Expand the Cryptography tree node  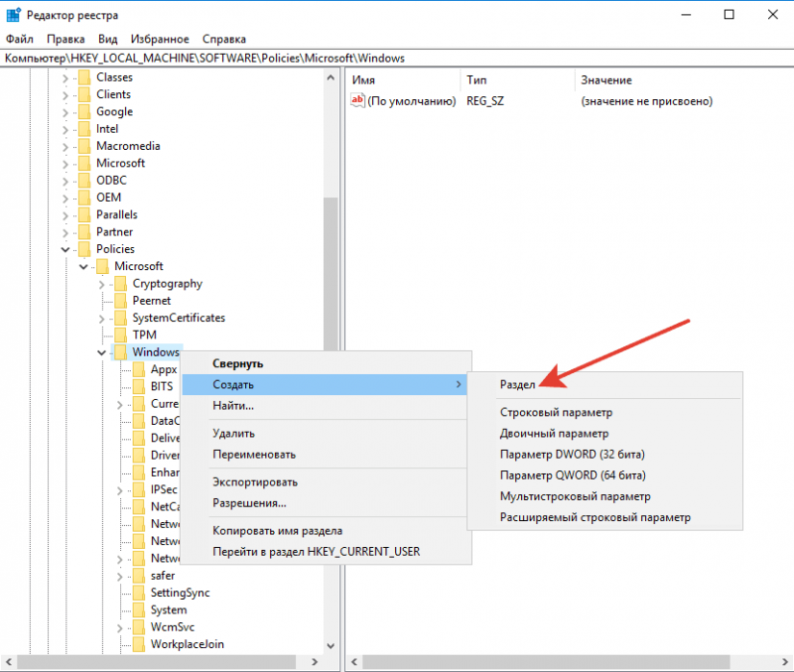click(102, 285)
